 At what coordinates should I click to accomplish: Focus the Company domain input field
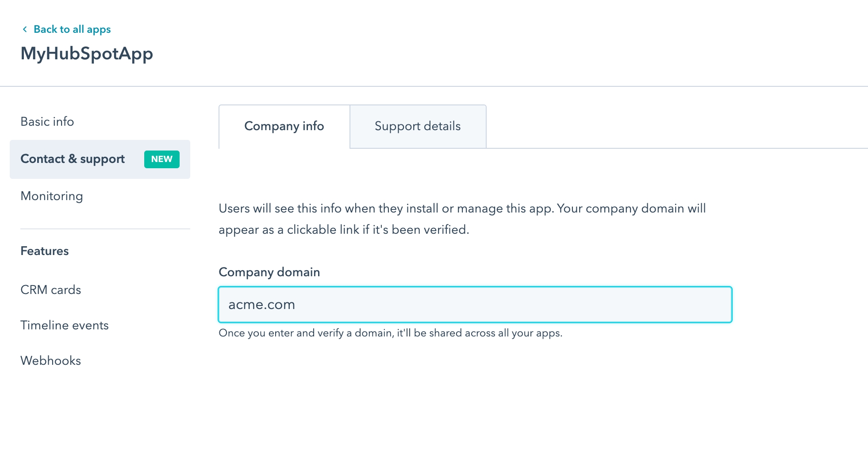[x=475, y=305]
